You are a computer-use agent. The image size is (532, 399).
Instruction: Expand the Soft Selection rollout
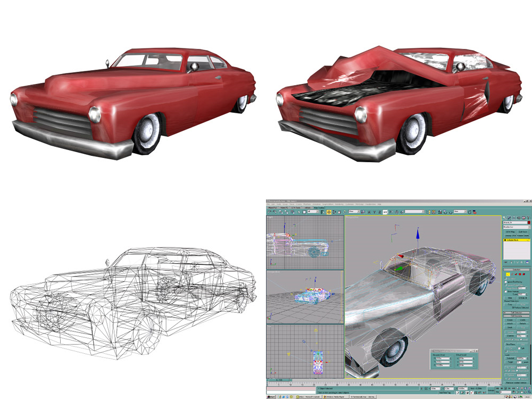click(x=517, y=313)
